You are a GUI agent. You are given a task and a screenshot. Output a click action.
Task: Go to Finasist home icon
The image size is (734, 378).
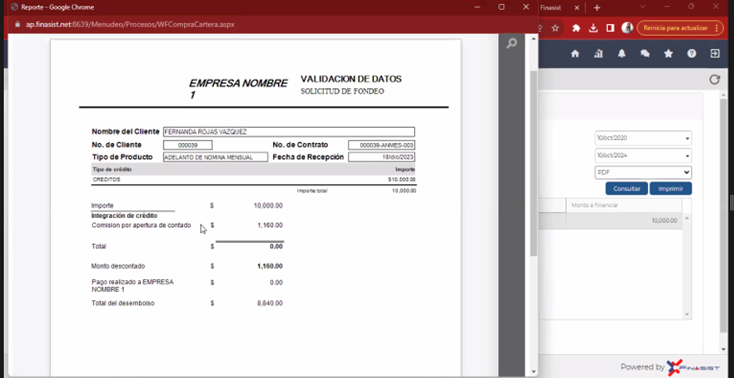click(575, 54)
